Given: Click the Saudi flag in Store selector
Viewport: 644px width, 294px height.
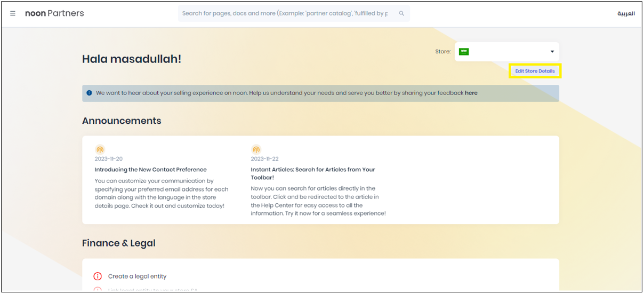Looking at the screenshot, I should coord(464,52).
